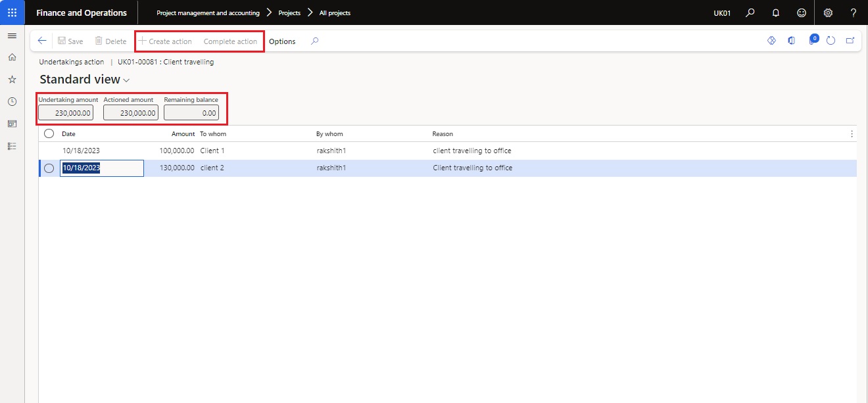Screen dimensions: 868x403
Task: Click the reason cell in Client 1 row
Action: pyautogui.click(x=471, y=151)
